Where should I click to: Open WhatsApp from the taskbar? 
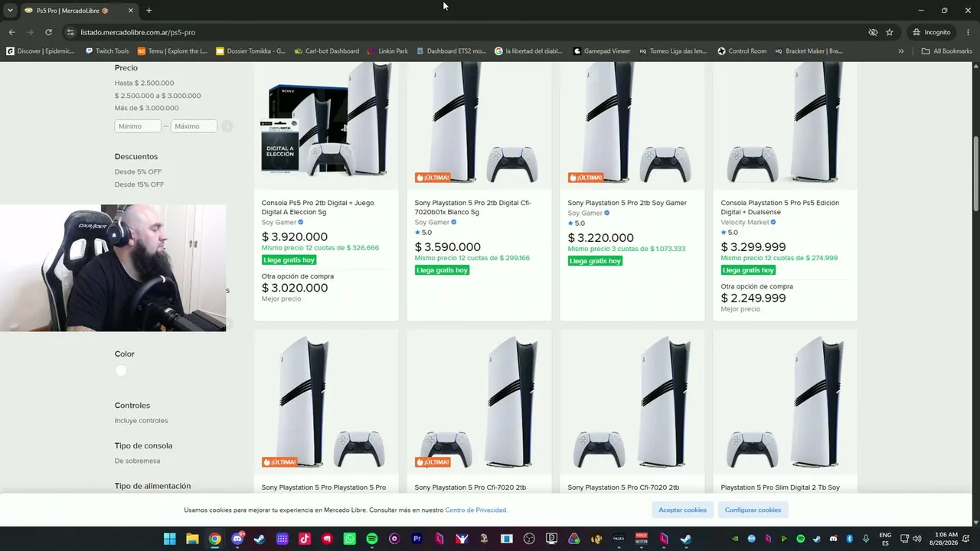pyautogui.click(x=350, y=539)
